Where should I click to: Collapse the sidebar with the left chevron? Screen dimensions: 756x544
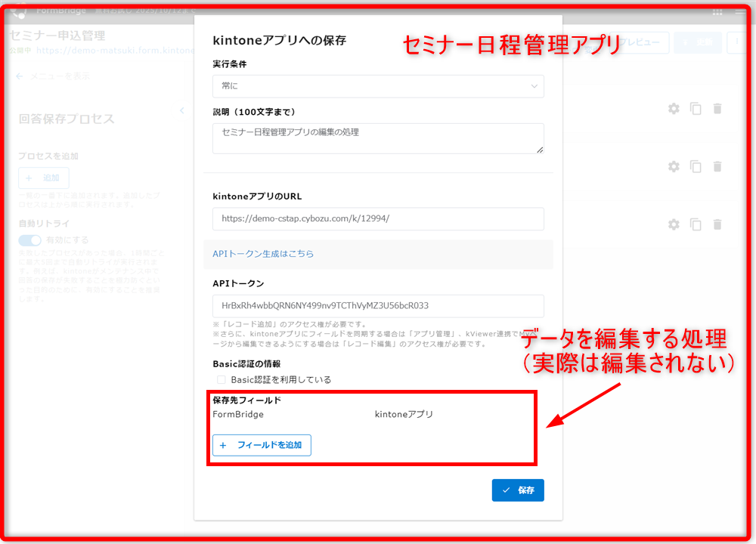click(x=181, y=111)
